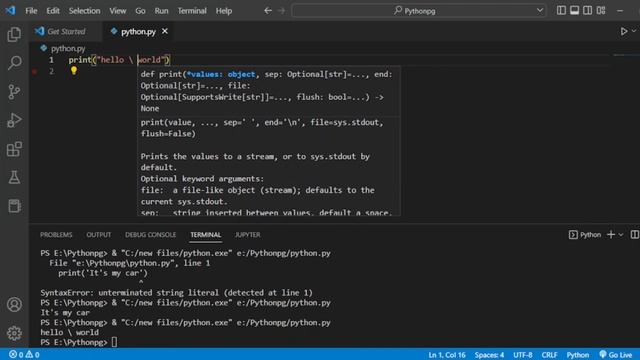This screenshot has width=640, height=360.
Task: Change encoding via UTF-8 status item
Action: [522, 355]
